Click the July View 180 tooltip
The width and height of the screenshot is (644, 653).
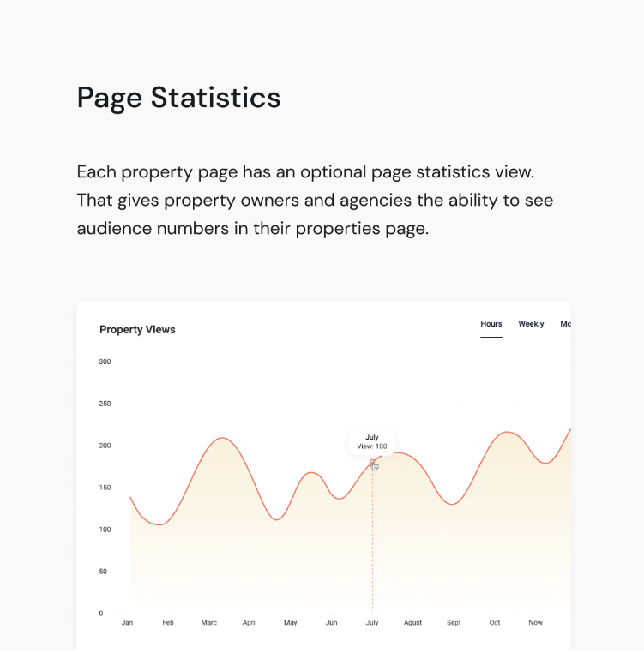pyautogui.click(x=372, y=441)
